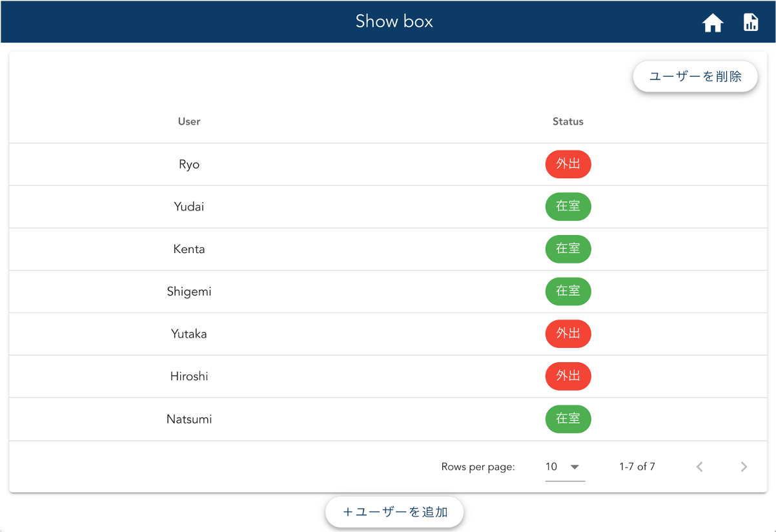This screenshot has width=776, height=532.
Task: Open the chart report file icon
Action: pos(751,23)
